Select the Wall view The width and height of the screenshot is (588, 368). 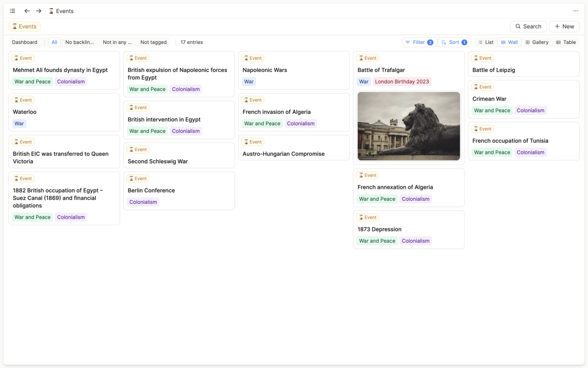[509, 42]
